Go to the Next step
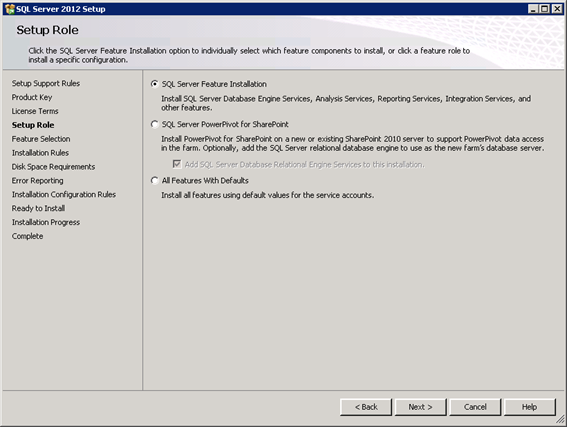Screen dimensions: 567x427 pos(421,407)
